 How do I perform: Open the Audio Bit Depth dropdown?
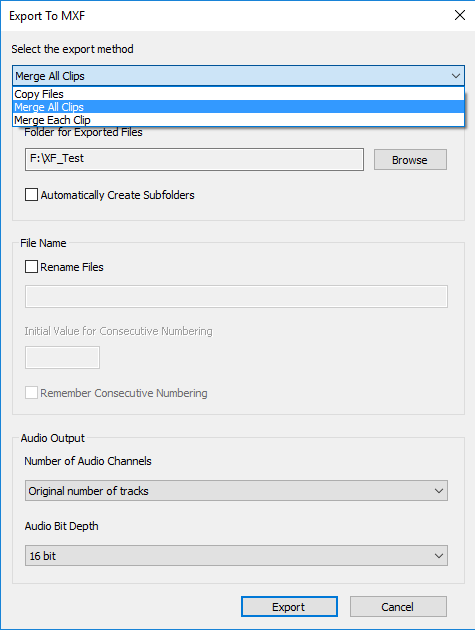click(236, 556)
